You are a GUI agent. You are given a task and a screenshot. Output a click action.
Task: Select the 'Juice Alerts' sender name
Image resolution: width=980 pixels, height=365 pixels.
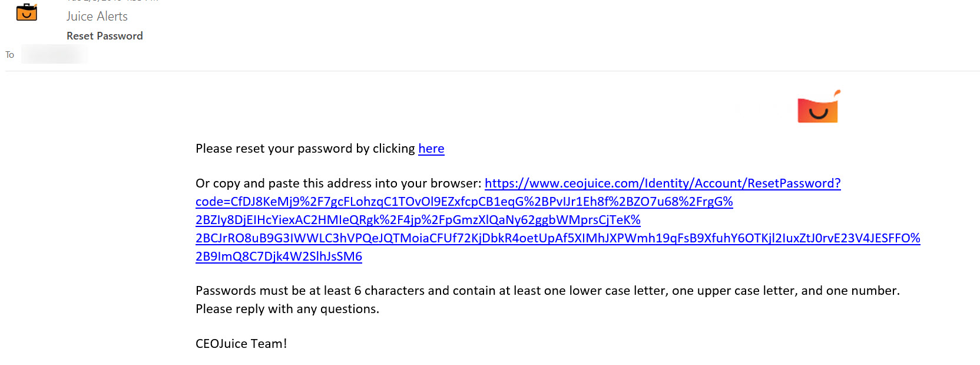(97, 16)
